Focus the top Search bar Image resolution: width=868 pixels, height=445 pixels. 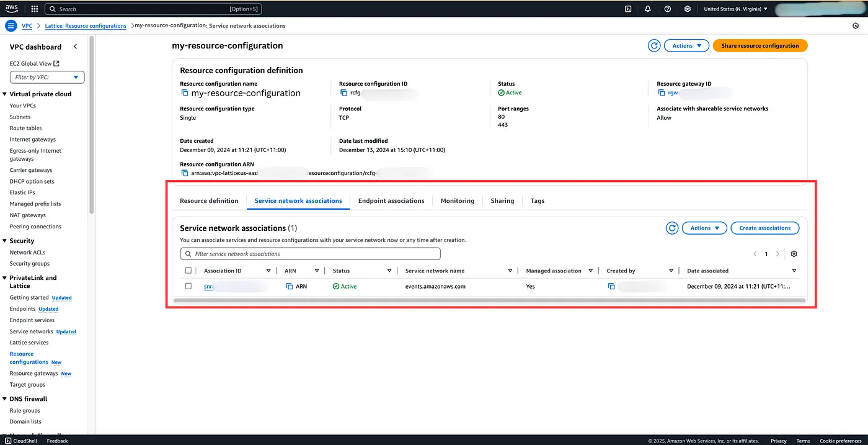click(x=153, y=9)
